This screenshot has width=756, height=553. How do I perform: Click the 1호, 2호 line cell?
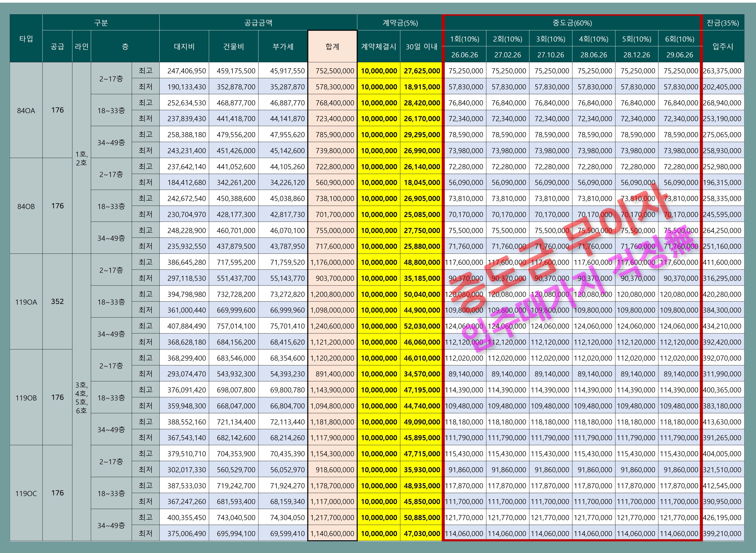[81, 158]
